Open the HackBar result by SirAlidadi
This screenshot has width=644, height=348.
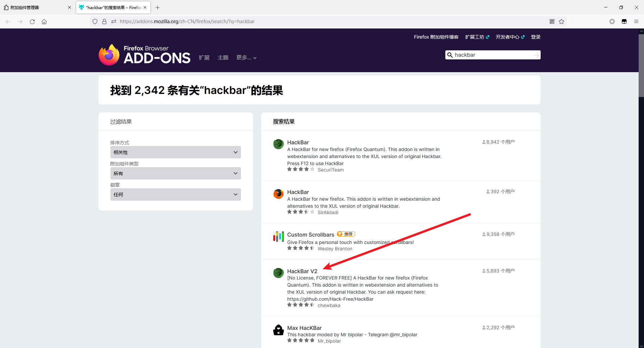pos(298,192)
